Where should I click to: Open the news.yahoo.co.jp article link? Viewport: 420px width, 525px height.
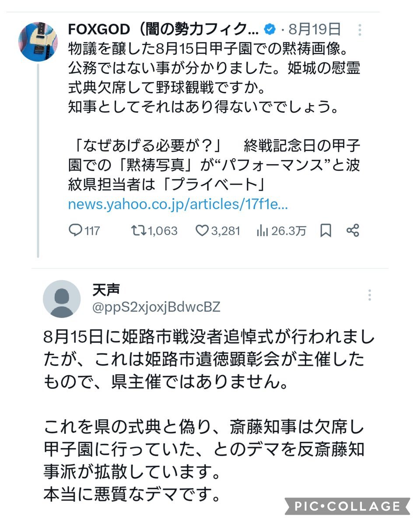point(178,205)
